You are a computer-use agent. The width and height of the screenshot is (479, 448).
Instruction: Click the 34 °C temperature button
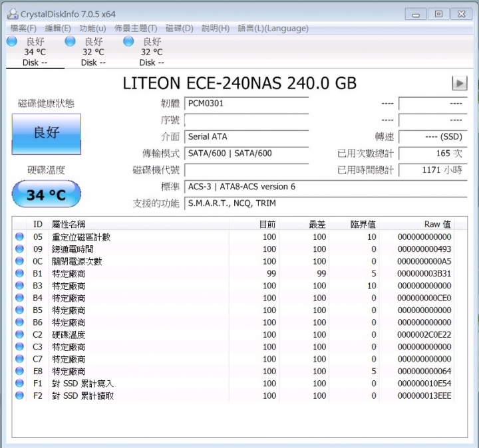click(x=47, y=194)
